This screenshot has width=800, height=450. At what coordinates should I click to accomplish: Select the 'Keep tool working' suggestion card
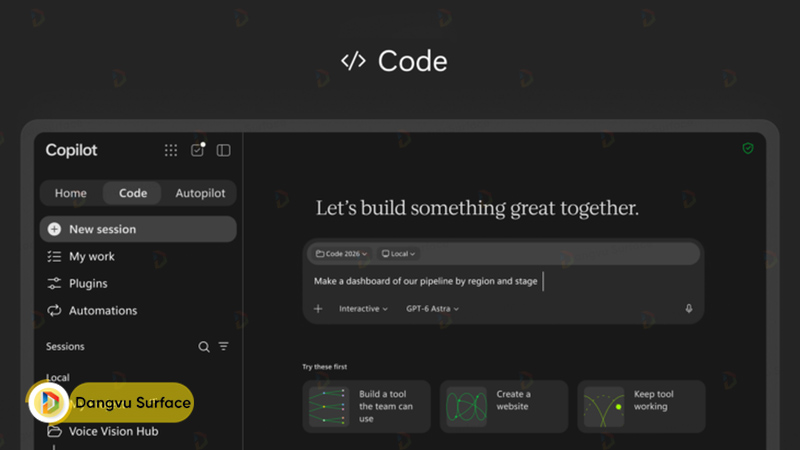click(641, 407)
